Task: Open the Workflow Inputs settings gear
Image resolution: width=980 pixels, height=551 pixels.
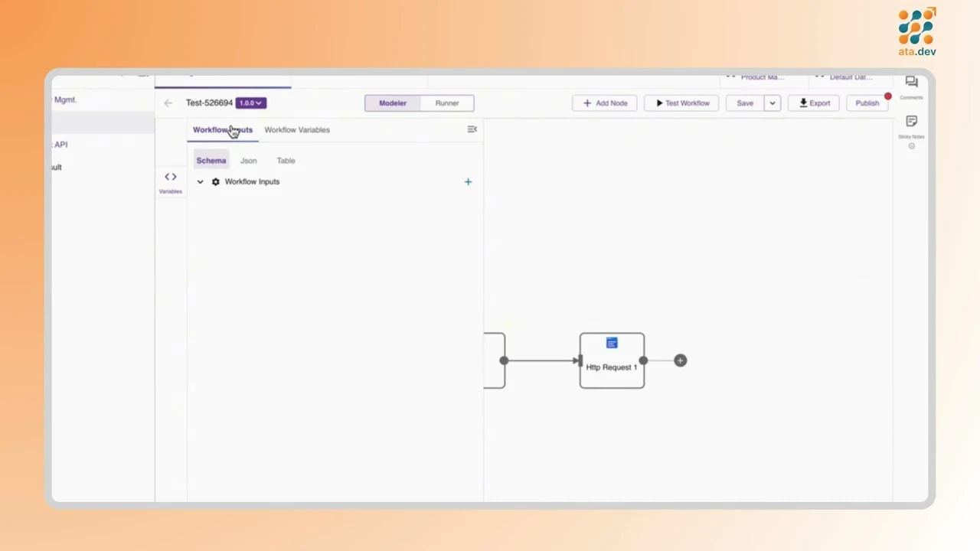Action: pyautogui.click(x=215, y=181)
